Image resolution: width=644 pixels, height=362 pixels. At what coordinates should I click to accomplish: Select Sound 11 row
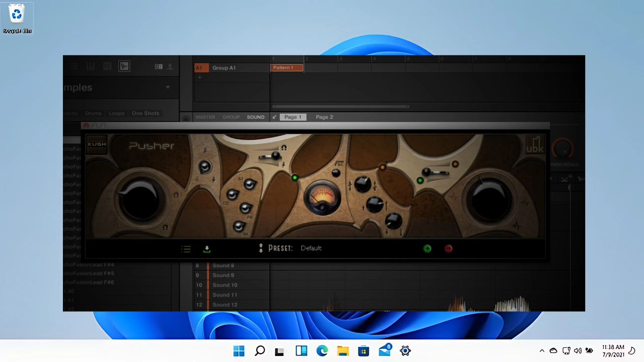tap(232, 295)
